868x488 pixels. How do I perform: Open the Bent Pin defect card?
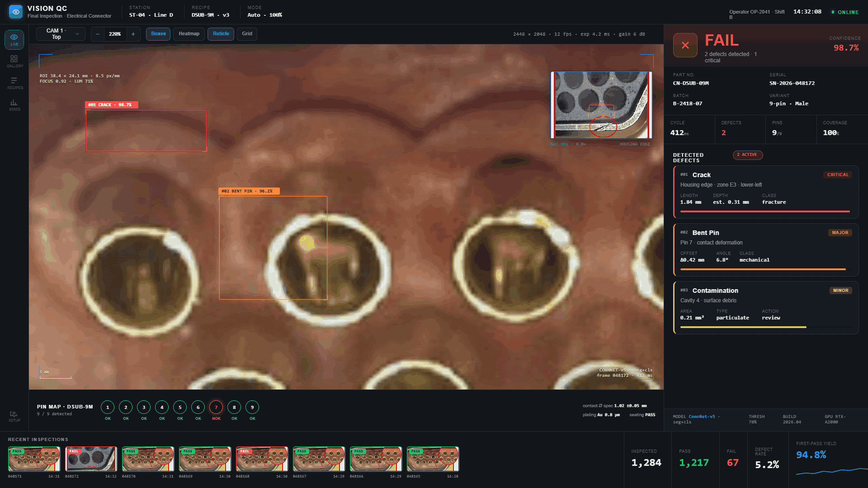766,250
